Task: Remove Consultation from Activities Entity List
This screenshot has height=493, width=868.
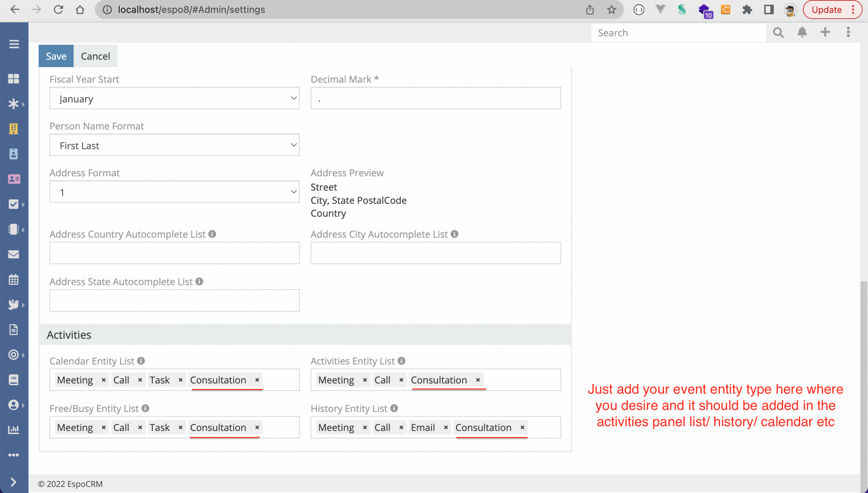Action: coord(478,380)
